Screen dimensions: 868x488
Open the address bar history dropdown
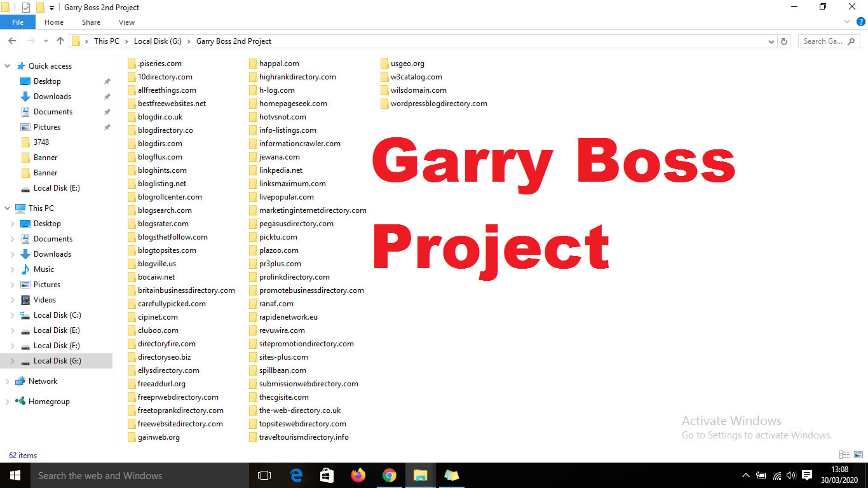[771, 41]
